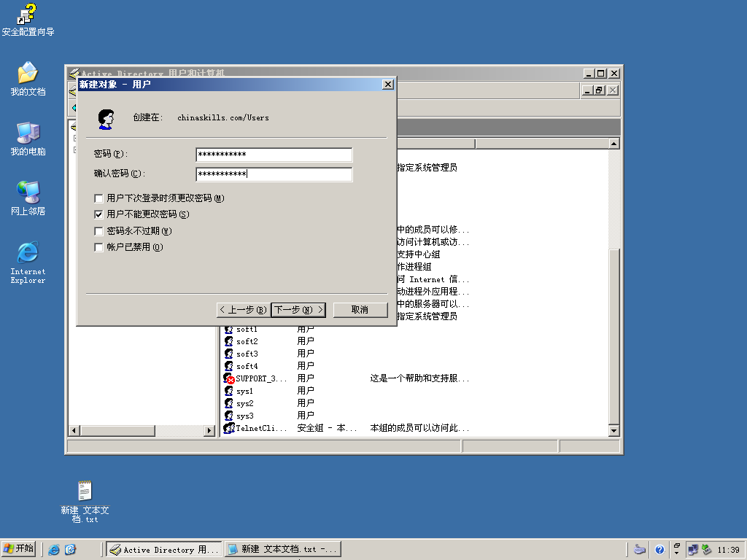Open 我的文档 desktop icon
Viewport: 747px width, 560px height.
(x=28, y=79)
